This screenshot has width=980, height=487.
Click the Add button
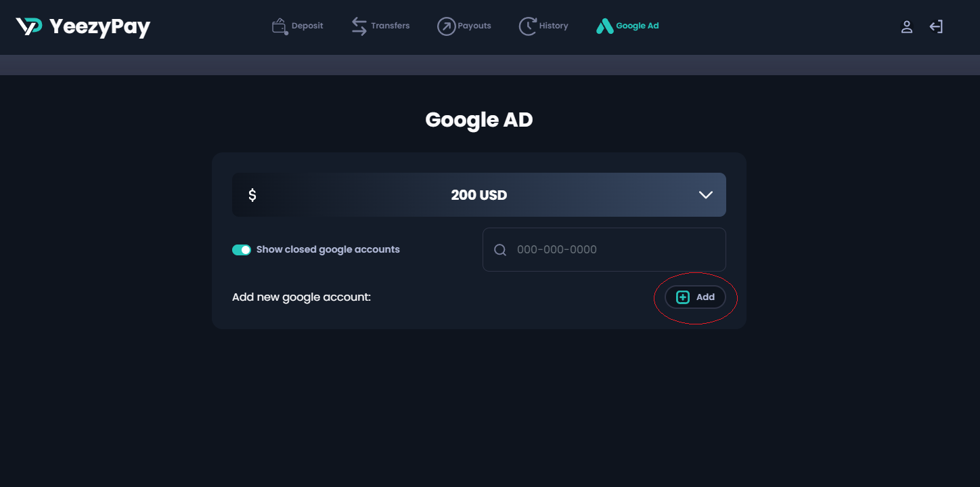click(x=695, y=297)
